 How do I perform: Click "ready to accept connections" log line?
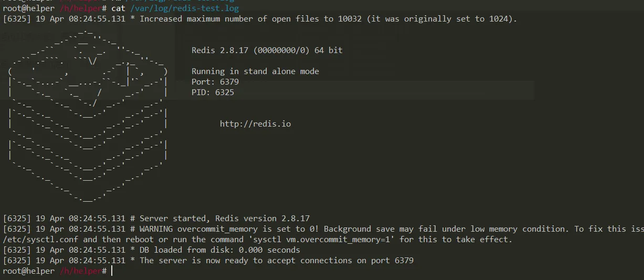tap(276, 261)
